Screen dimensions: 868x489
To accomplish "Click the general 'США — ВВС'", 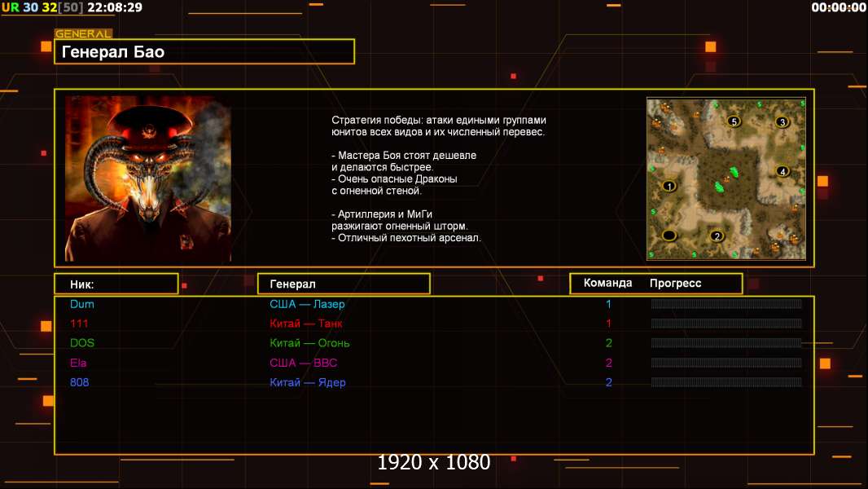I will 304,363.
